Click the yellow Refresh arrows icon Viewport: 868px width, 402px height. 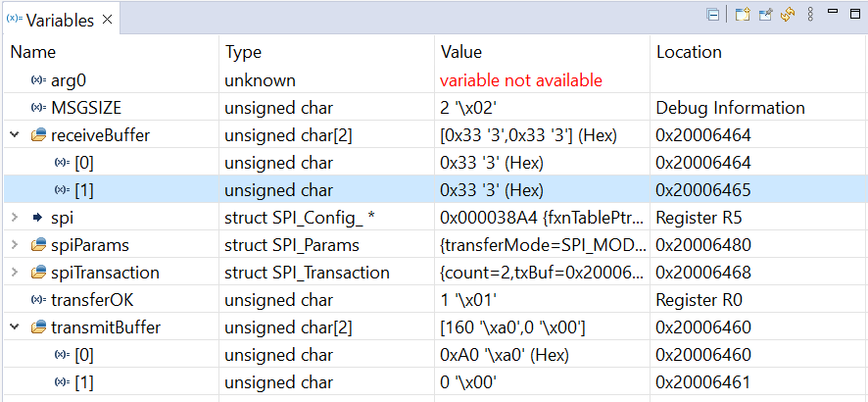click(788, 15)
